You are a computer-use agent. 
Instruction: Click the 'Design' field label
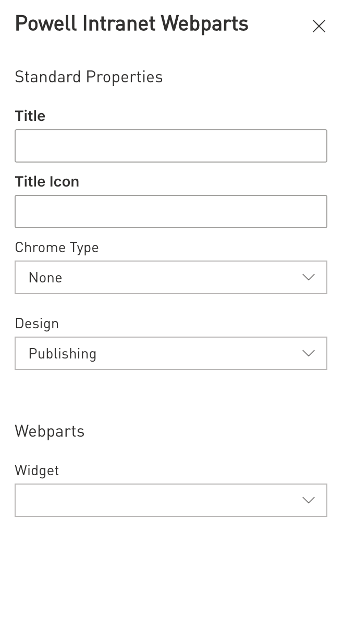coord(37,324)
